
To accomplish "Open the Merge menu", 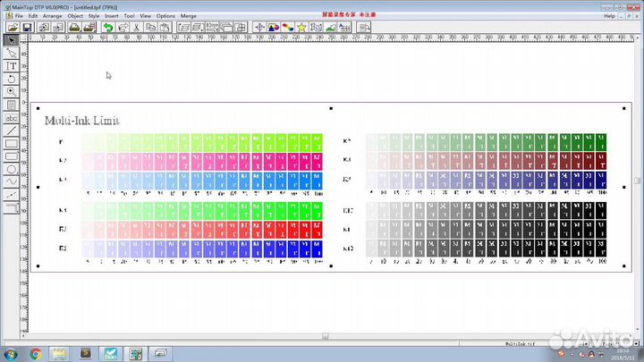I will click(189, 16).
